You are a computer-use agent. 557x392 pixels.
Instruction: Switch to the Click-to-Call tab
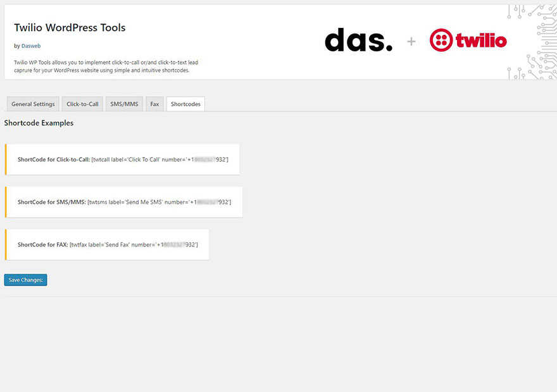tap(82, 104)
